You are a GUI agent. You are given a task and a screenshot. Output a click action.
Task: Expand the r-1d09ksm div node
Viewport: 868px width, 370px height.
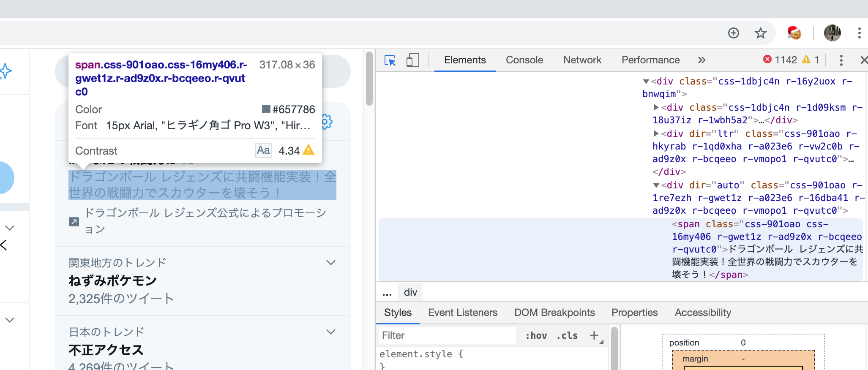[x=656, y=107]
